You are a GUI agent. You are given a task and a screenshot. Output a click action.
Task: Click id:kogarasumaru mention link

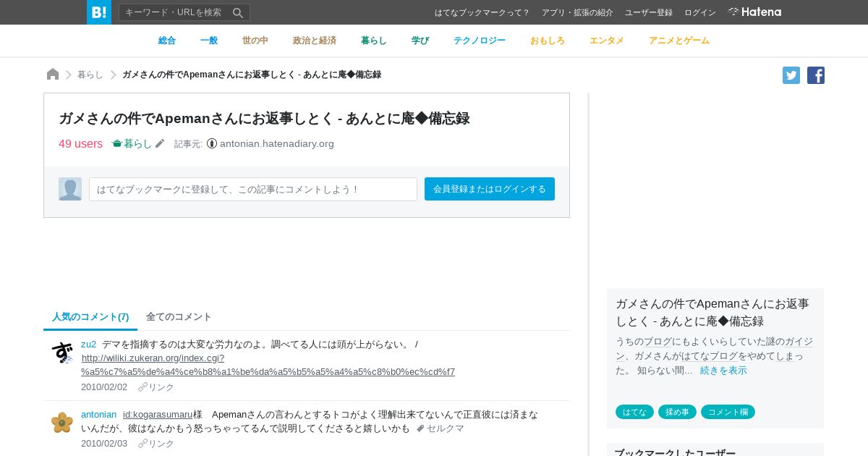coord(158,414)
